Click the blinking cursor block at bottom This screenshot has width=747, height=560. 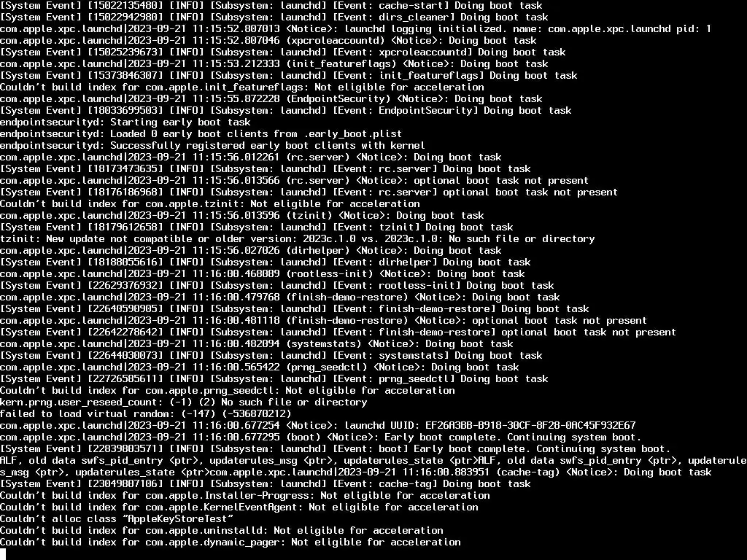click(x=3, y=554)
